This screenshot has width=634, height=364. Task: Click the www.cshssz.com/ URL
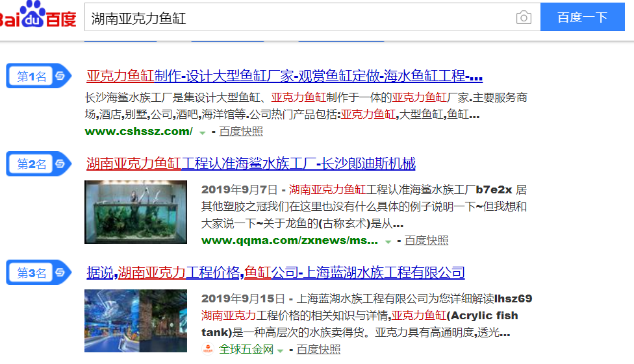(139, 131)
